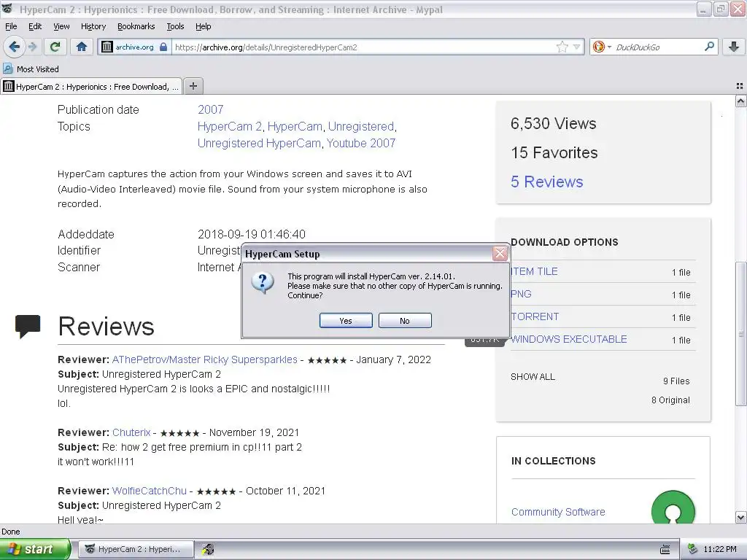Screen dimensions: 747x560
Task: Click SHOW ALL download files
Action: [x=533, y=377]
